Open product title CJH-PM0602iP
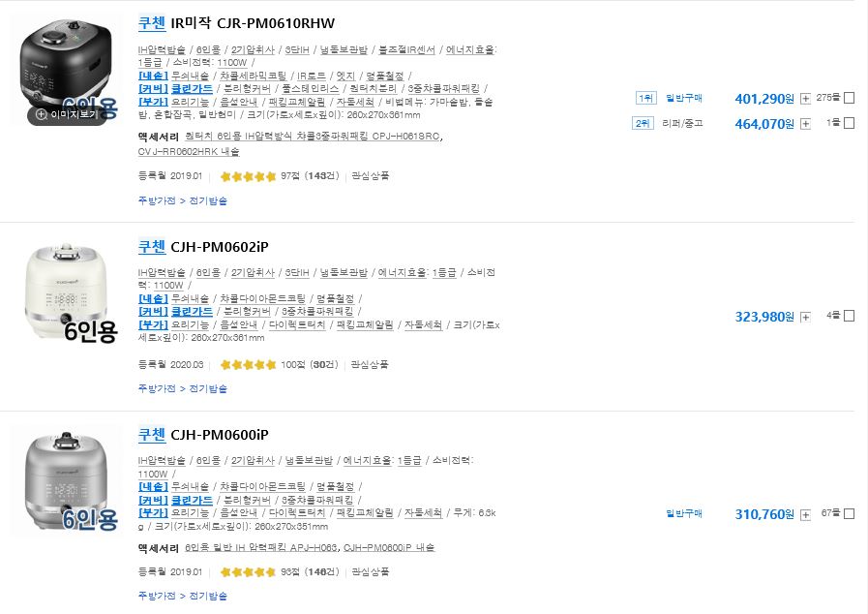 (220, 247)
